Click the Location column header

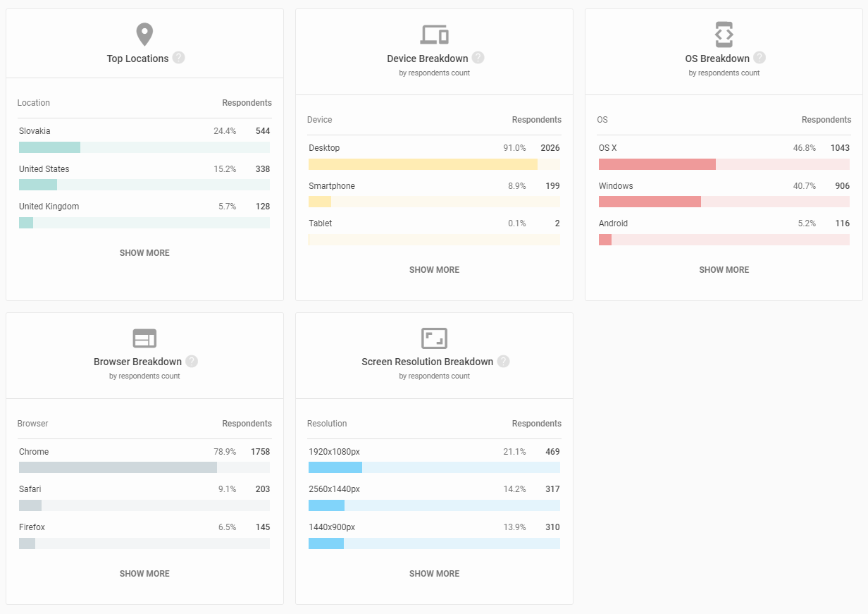(34, 103)
